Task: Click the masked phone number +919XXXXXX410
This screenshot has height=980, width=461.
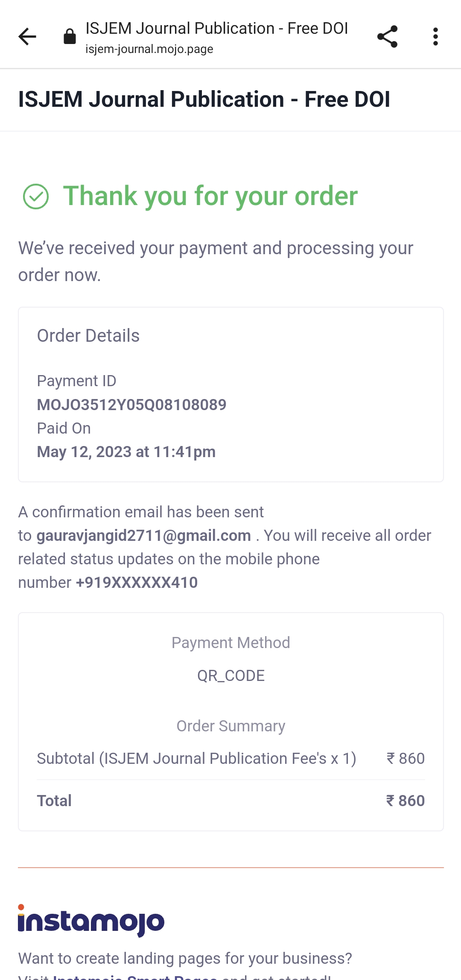Action: click(137, 582)
